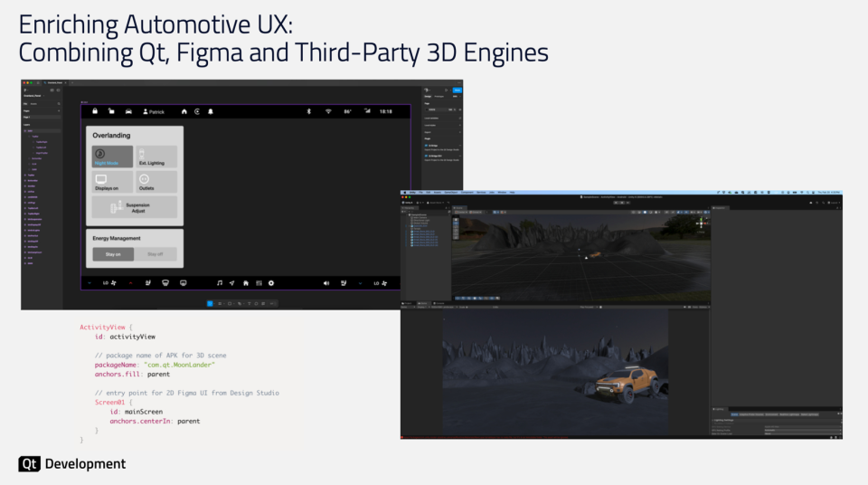868x485 pixels.
Task: Open the navigation arrow icon
Action: [x=232, y=283]
